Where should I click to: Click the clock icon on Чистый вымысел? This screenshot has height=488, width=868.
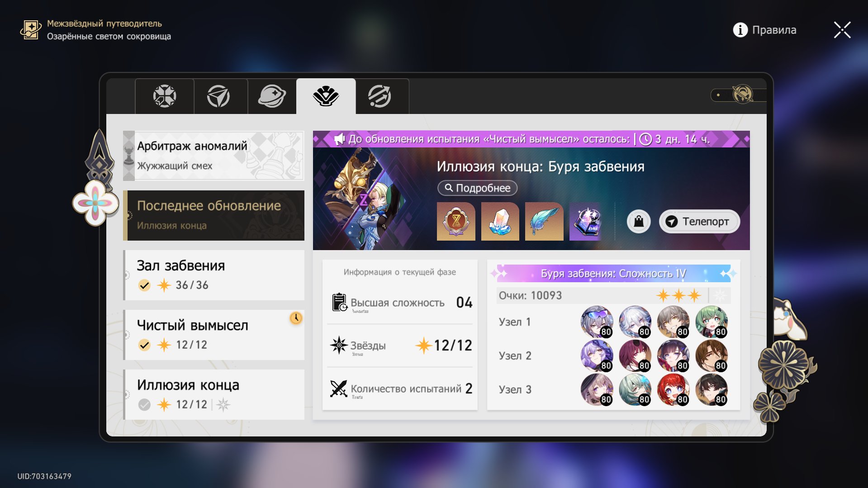[x=296, y=318]
